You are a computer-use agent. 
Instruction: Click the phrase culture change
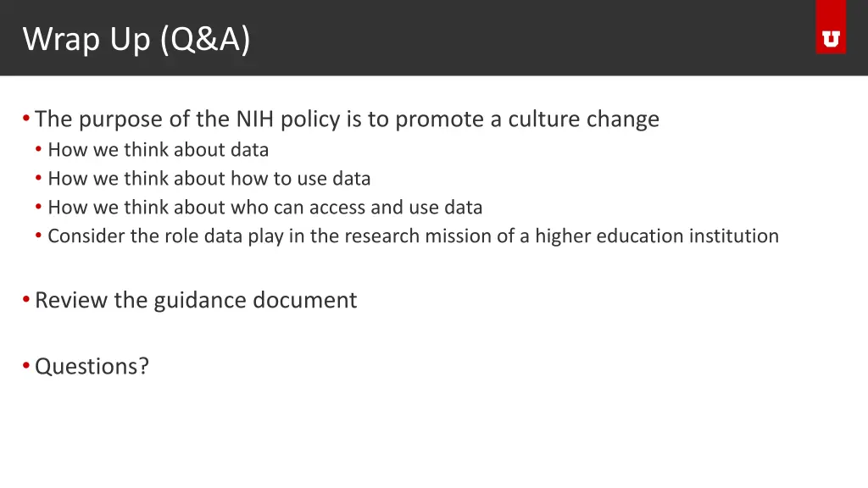(584, 119)
